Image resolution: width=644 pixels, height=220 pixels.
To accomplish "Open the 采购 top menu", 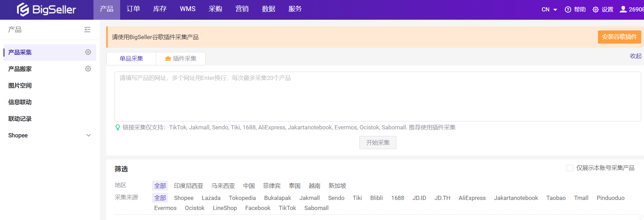I will pyautogui.click(x=215, y=9).
